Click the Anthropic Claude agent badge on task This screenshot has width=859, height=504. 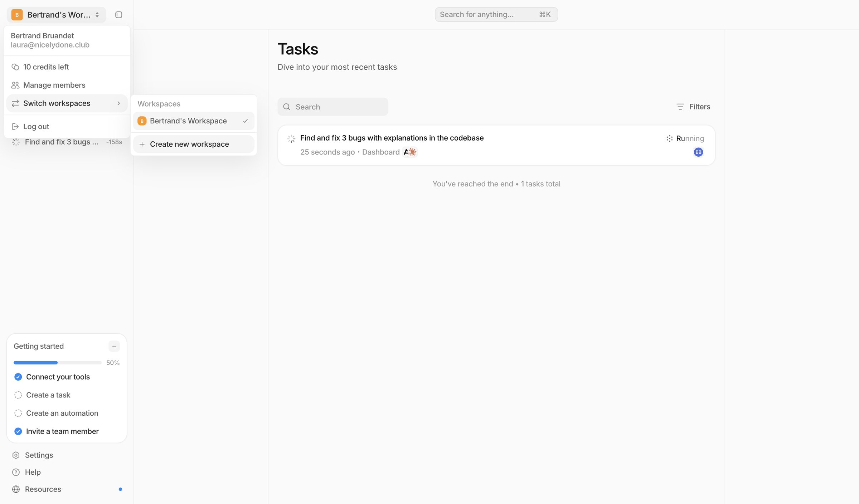[410, 152]
